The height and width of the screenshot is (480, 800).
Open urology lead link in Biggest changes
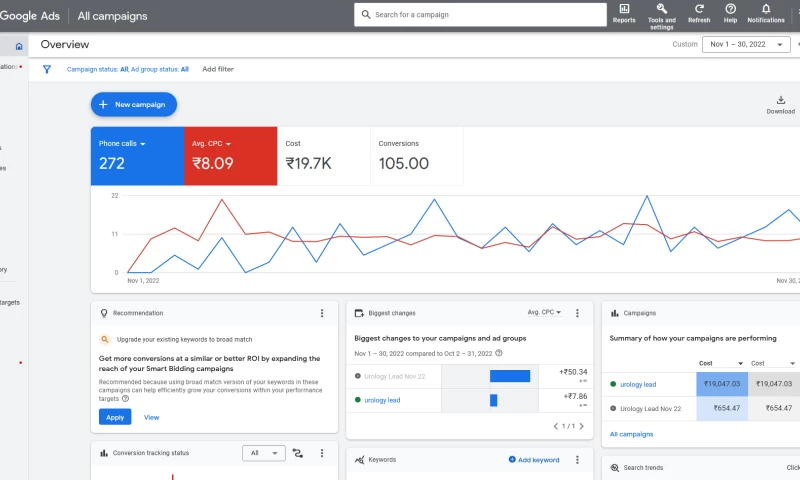click(x=382, y=400)
